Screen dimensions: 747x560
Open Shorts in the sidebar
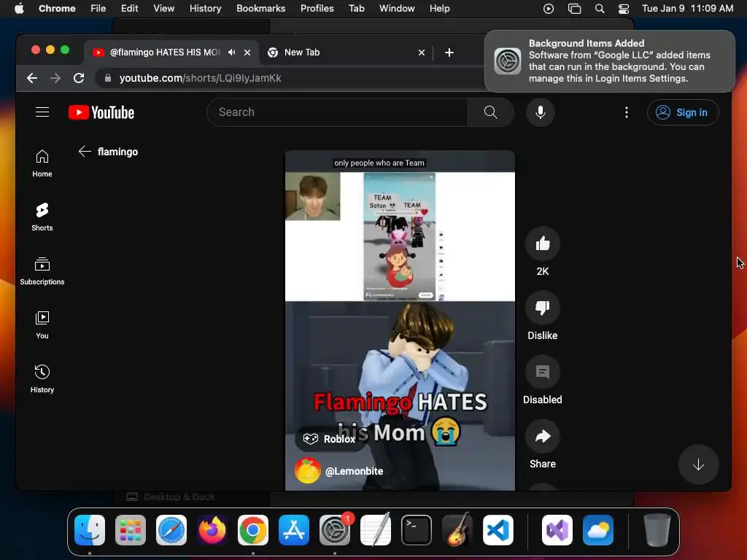(42, 217)
